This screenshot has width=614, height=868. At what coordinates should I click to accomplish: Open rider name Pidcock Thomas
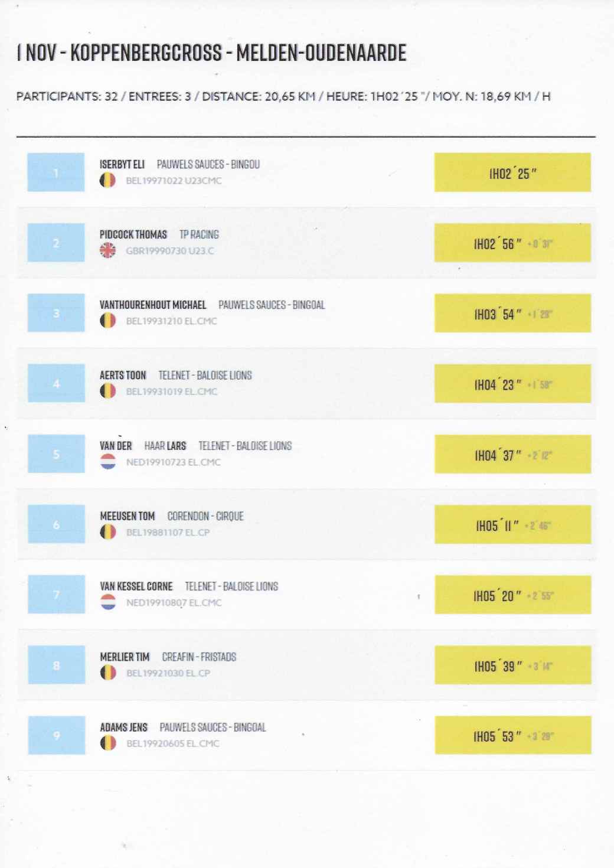[133, 234]
